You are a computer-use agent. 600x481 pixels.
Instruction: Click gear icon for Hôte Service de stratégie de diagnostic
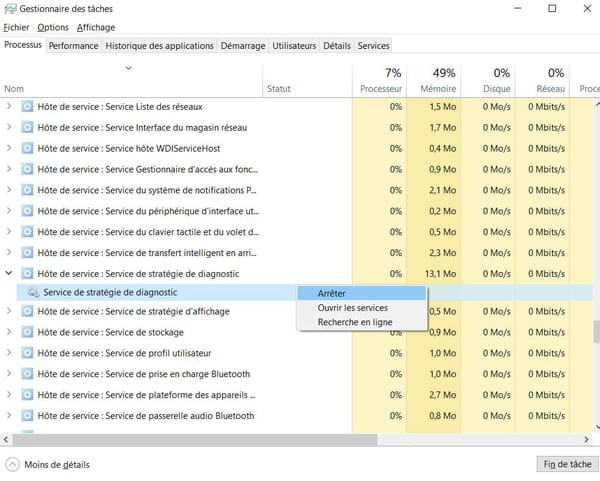click(x=27, y=274)
